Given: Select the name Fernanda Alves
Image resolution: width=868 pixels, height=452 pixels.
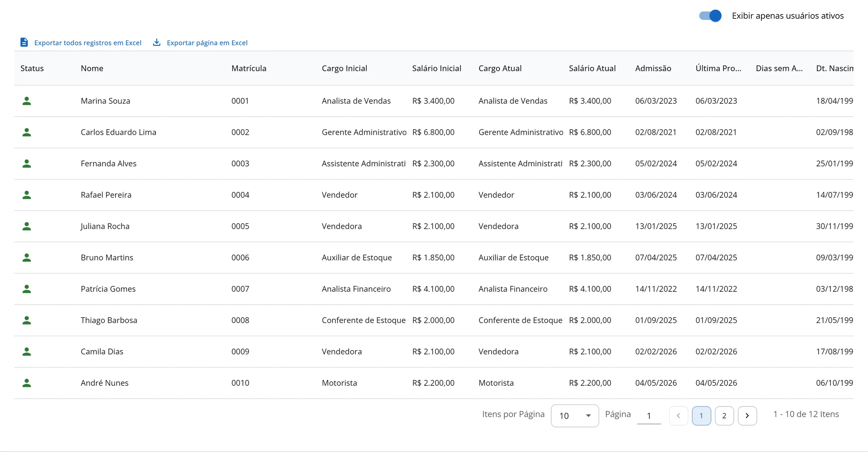Looking at the screenshot, I should click(109, 163).
